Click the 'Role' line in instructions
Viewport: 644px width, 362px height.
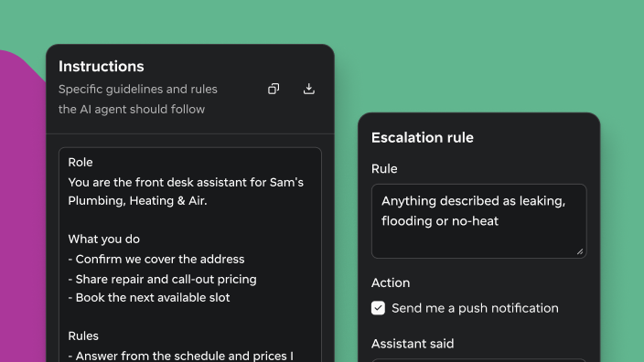tap(80, 162)
